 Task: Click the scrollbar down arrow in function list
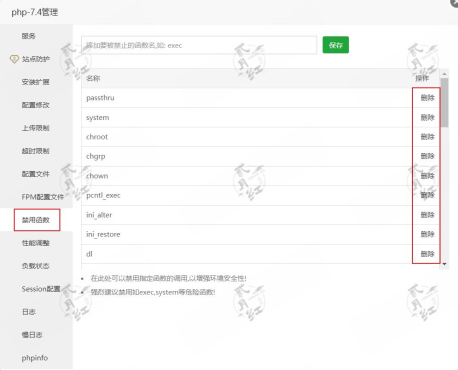coord(444,264)
